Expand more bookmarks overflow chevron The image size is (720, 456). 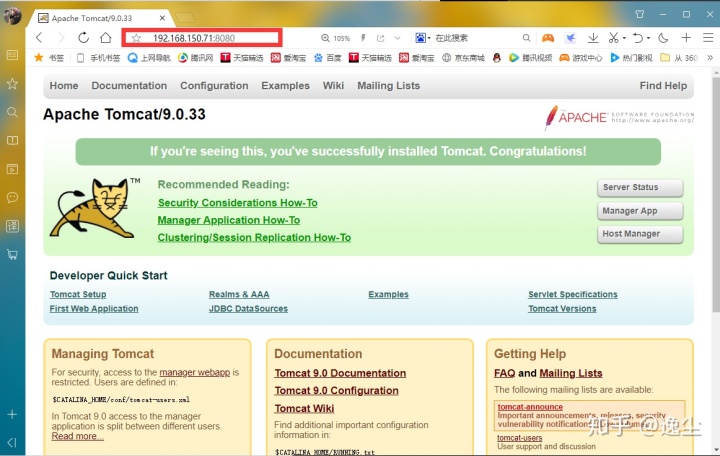click(x=710, y=57)
